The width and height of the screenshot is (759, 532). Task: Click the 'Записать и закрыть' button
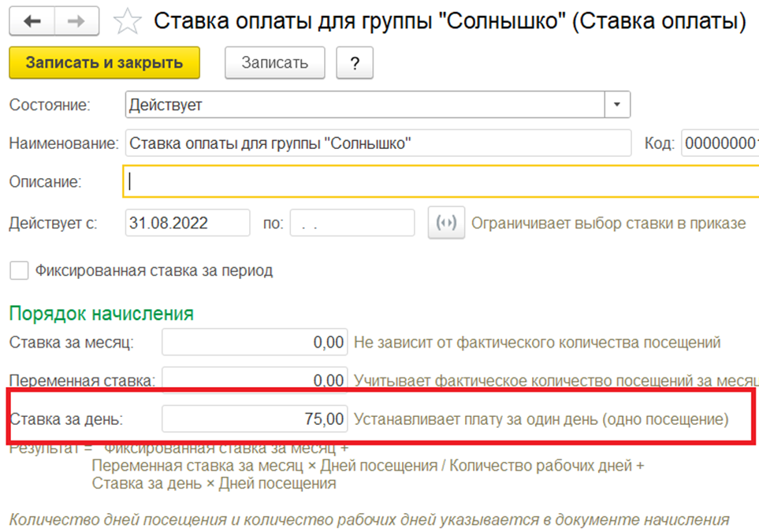105,62
